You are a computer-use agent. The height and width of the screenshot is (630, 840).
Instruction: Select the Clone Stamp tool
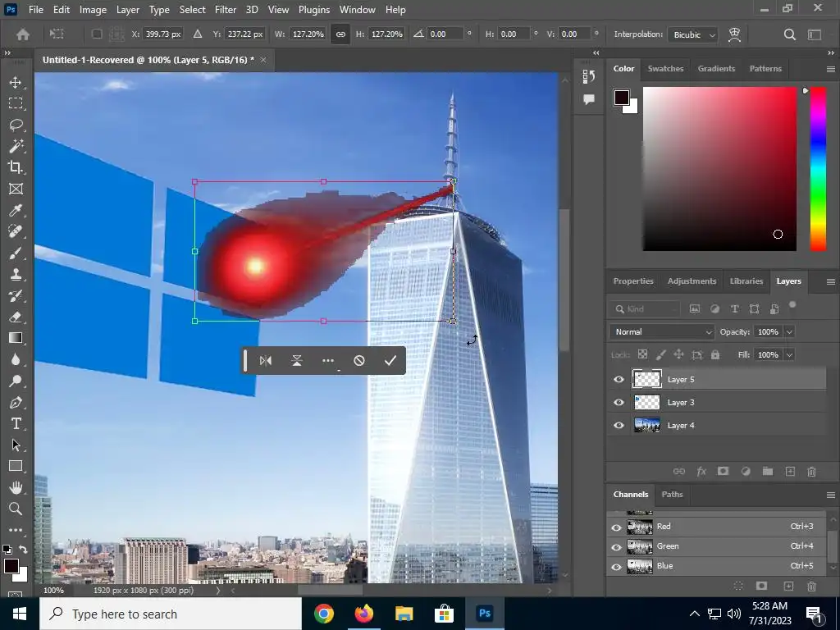pos(16,274)
